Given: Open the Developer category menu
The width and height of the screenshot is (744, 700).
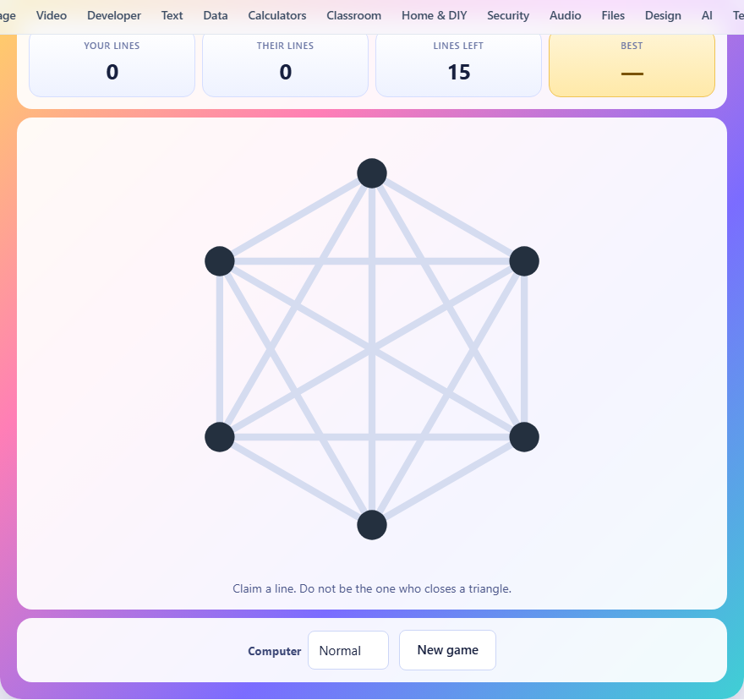Looking at the screenshot, I should coord(114,16).
